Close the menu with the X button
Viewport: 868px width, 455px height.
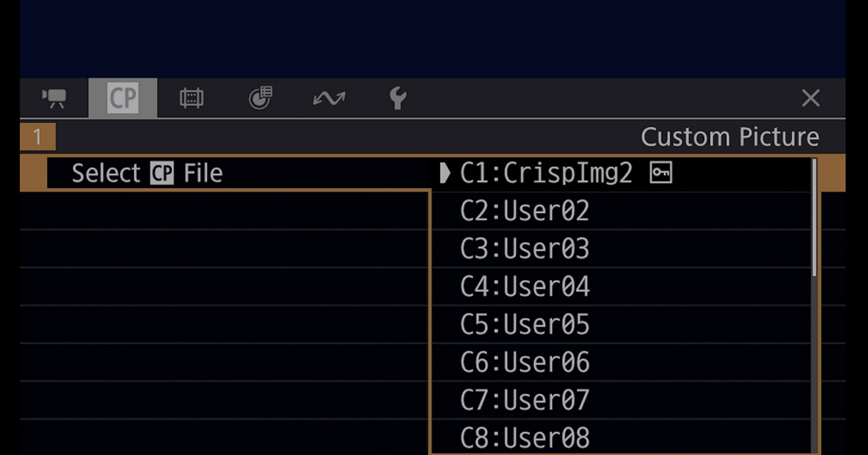click(x=811, y=98)
